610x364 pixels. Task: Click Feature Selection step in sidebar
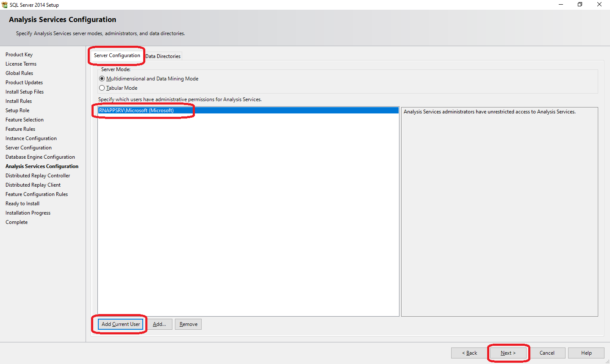click(25, 120)
